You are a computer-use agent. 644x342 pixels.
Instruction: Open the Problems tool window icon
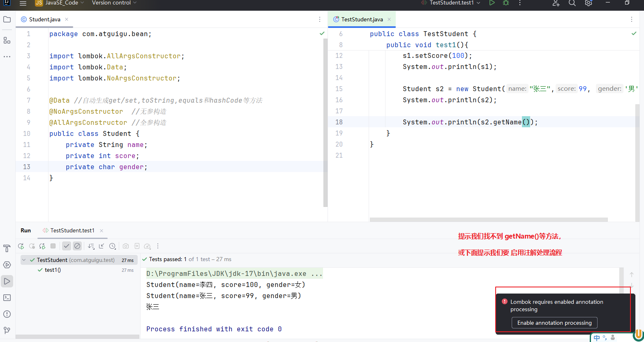7,314
